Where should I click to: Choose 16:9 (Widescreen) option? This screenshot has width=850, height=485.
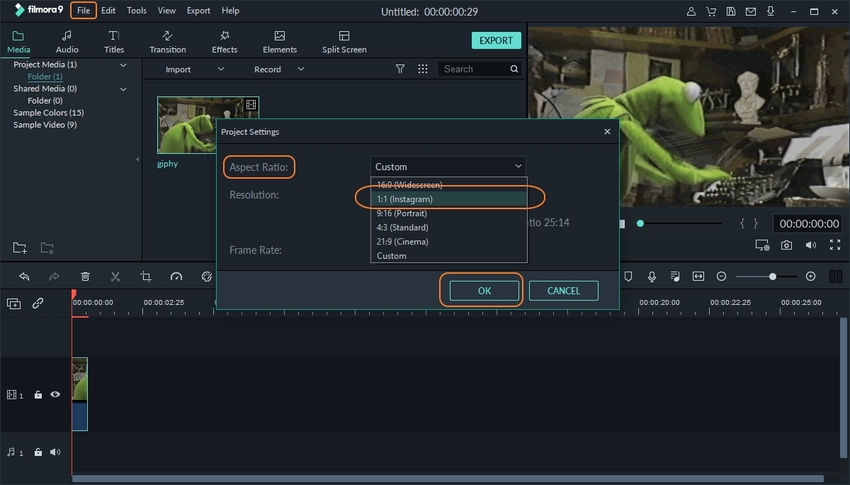[448, 185]
